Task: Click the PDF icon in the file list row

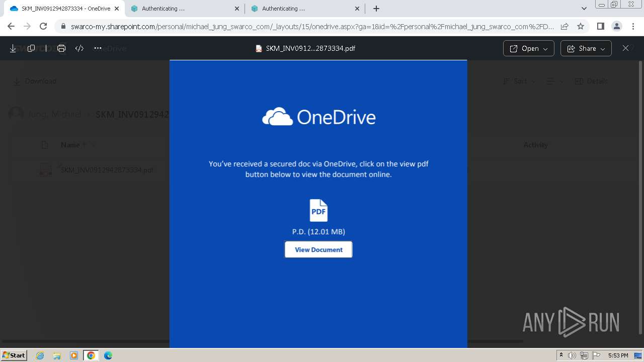Action: point(45,170)
